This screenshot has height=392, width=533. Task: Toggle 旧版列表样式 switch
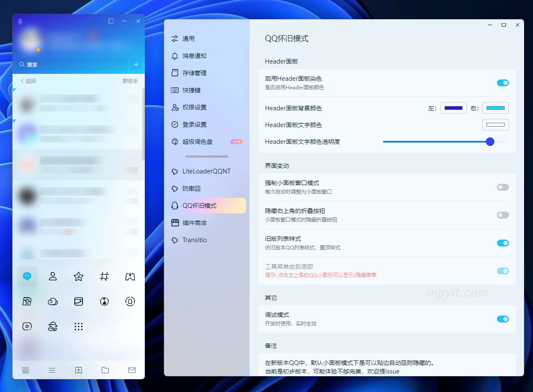(503, 243)
